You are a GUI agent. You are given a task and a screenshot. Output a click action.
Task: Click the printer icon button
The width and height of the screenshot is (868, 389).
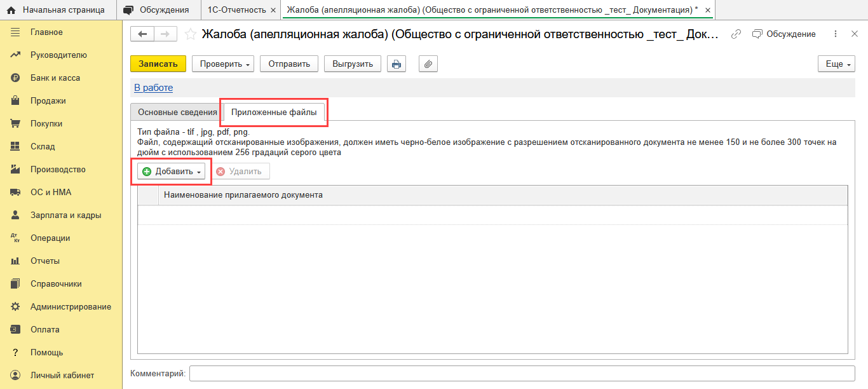coord(397,64)
